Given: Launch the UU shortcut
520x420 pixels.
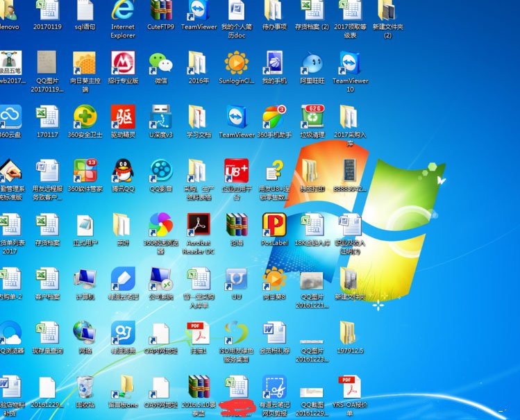Looking at the screenshot, I should [x=237, y=283].
